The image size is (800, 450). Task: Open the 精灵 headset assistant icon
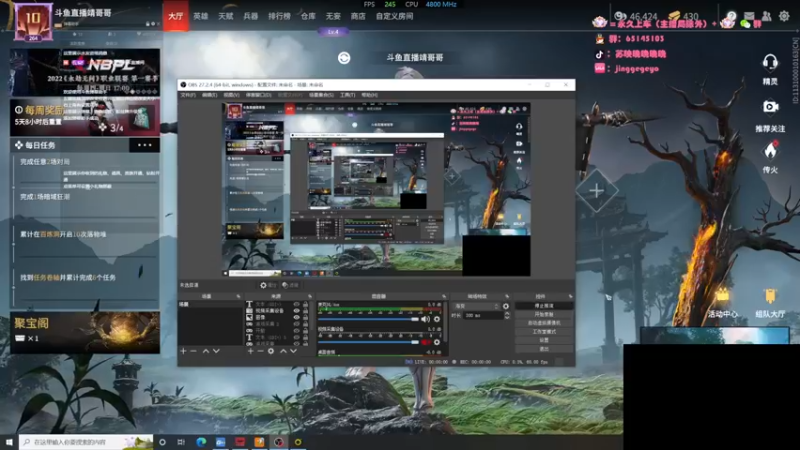[770, 63]
